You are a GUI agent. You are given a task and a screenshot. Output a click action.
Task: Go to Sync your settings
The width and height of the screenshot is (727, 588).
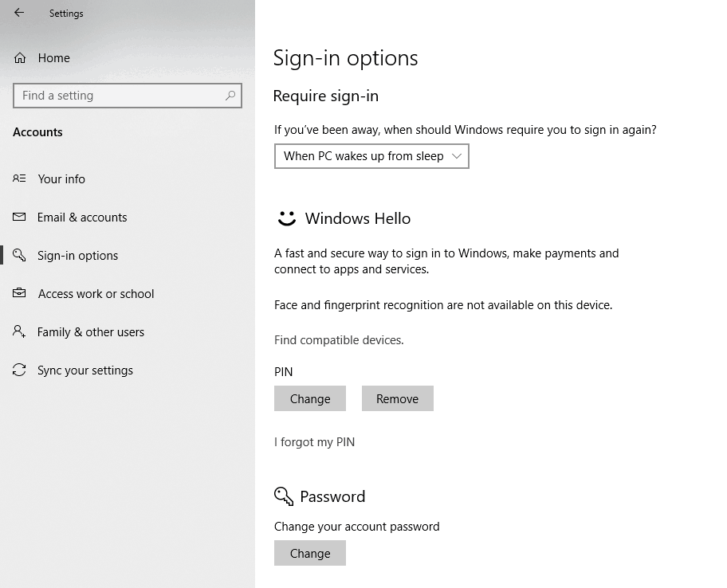pos(84,370)
